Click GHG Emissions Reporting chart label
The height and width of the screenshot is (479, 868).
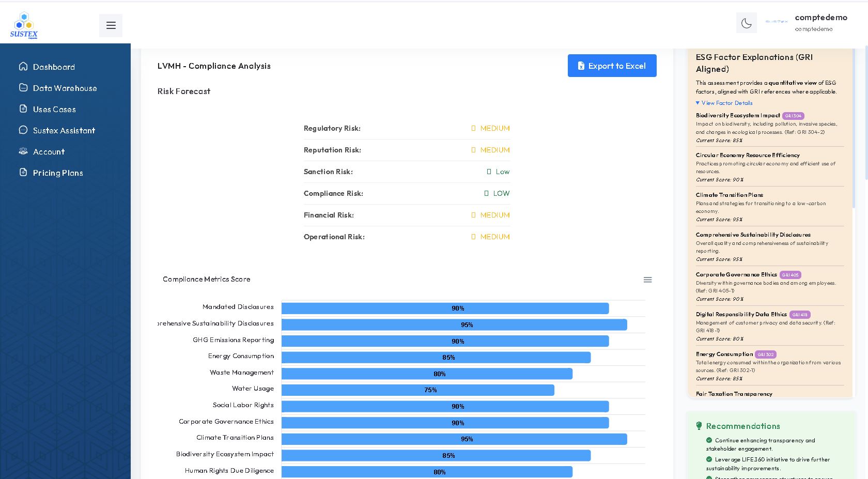234,340
